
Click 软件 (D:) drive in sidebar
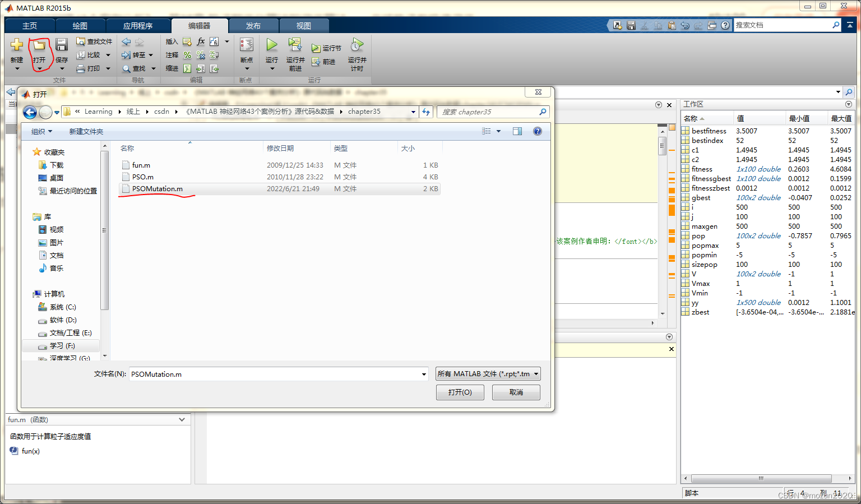[57, 320]
